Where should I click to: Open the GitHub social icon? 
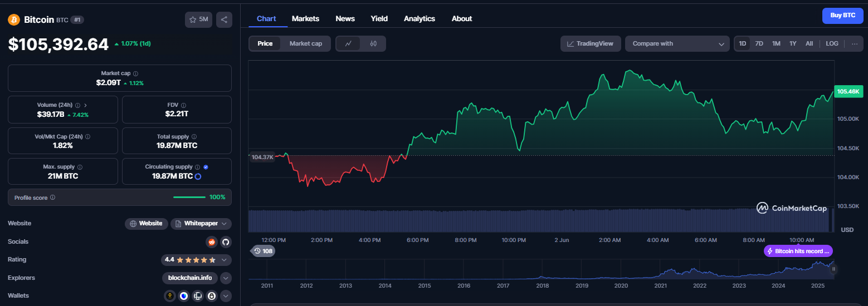(x=226, y=241)
